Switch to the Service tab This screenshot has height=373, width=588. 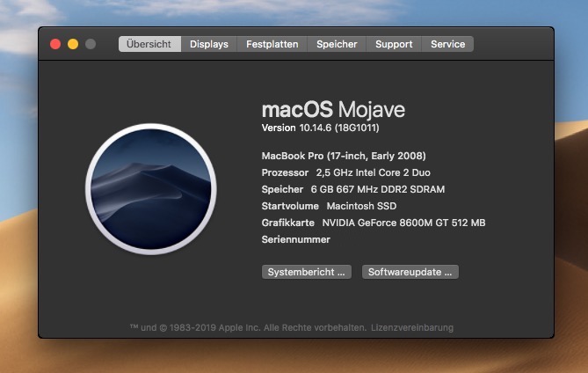[x=447, y=44]
